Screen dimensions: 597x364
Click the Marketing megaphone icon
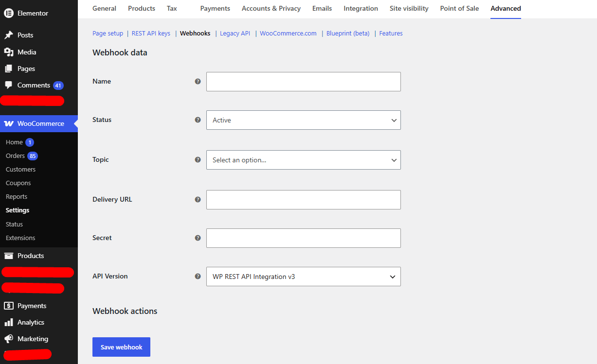pyautogui.click(x=8, y=339)
